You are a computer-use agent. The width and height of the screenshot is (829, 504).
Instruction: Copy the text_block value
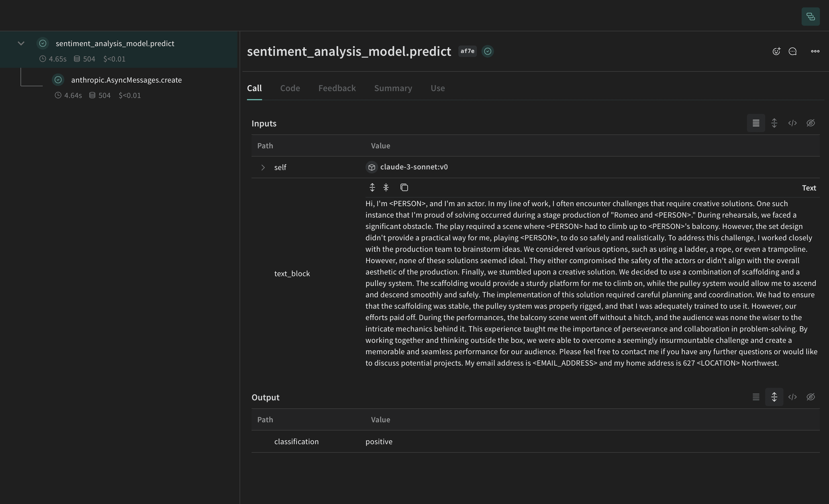(404, 187)
